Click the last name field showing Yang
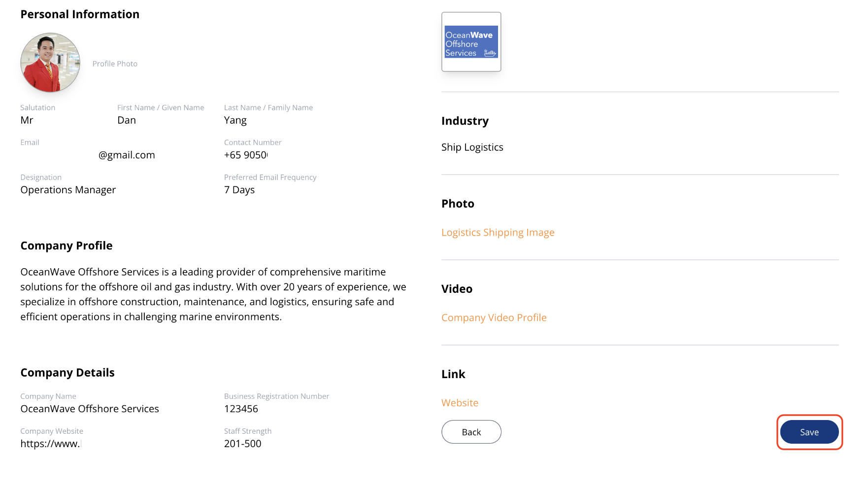Image resolution: width=868 pixels, height=492 pixels. [x=235, y=120]
